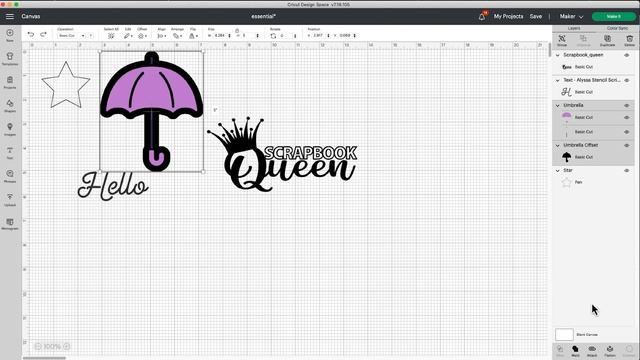Image resolution: width=640 pixels, height=360 pixels.
Task: Click the New project icon in sidebar
Action: pyautogui.click(x=10, y=33)
